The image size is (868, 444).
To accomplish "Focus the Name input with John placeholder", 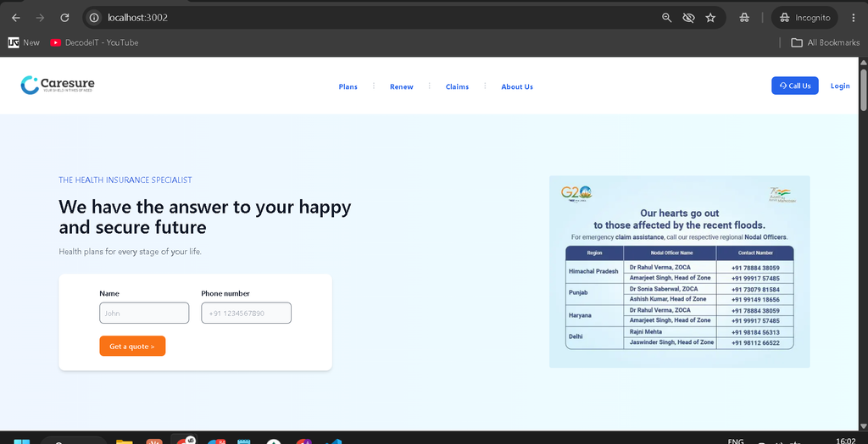I will [x=144, y=313].
